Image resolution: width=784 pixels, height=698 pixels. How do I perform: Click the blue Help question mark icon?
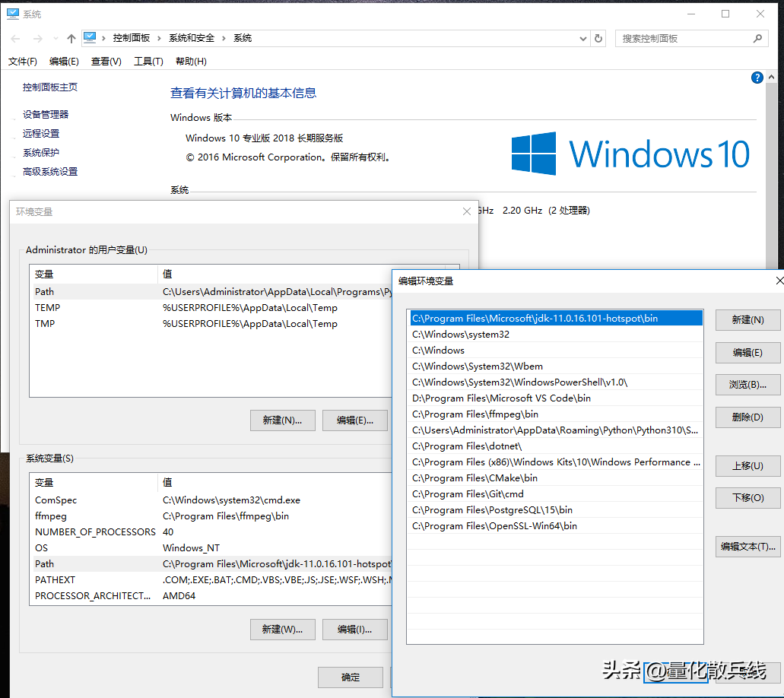coord(757,78)
